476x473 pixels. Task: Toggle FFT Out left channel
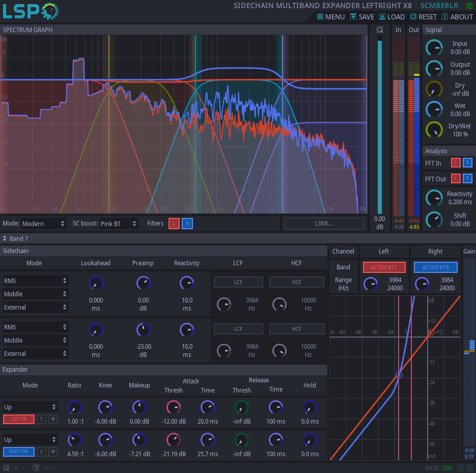pyautogui.click(x=456, y=179)
